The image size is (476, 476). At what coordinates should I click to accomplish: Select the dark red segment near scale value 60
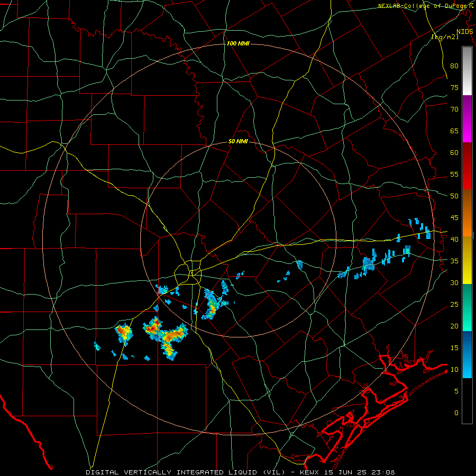tap(467, 155)
